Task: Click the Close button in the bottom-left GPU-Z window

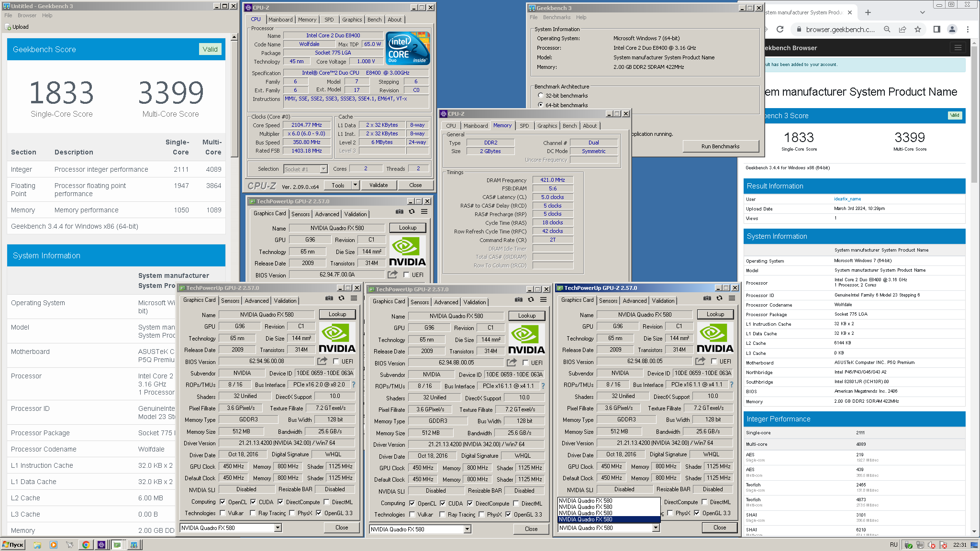Action: coord(342,528)
